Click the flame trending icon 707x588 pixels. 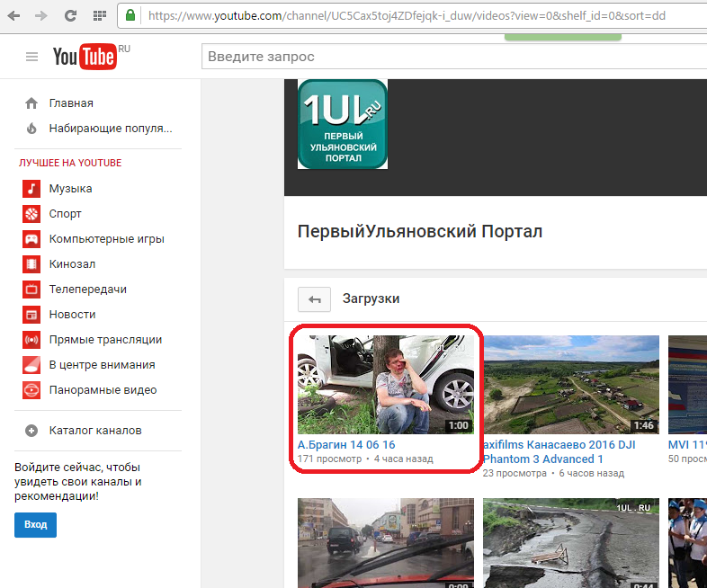pos(31,129)
